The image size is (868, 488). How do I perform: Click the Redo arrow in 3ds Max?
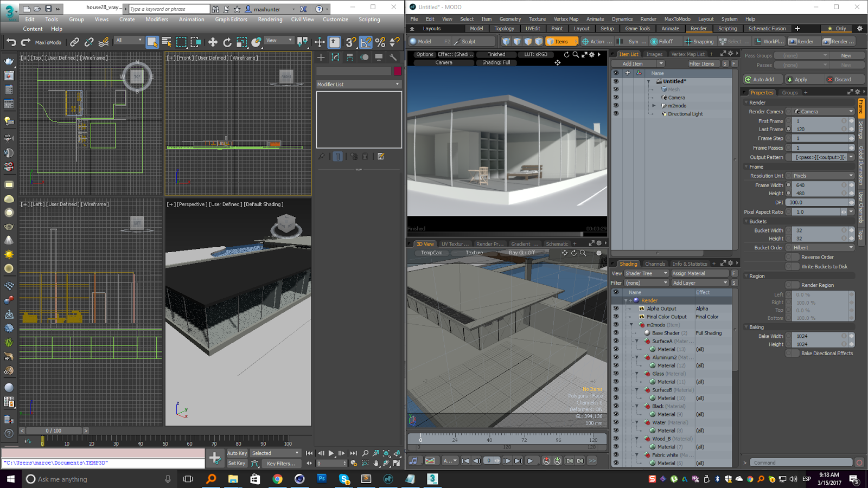[x=25, y=42]
